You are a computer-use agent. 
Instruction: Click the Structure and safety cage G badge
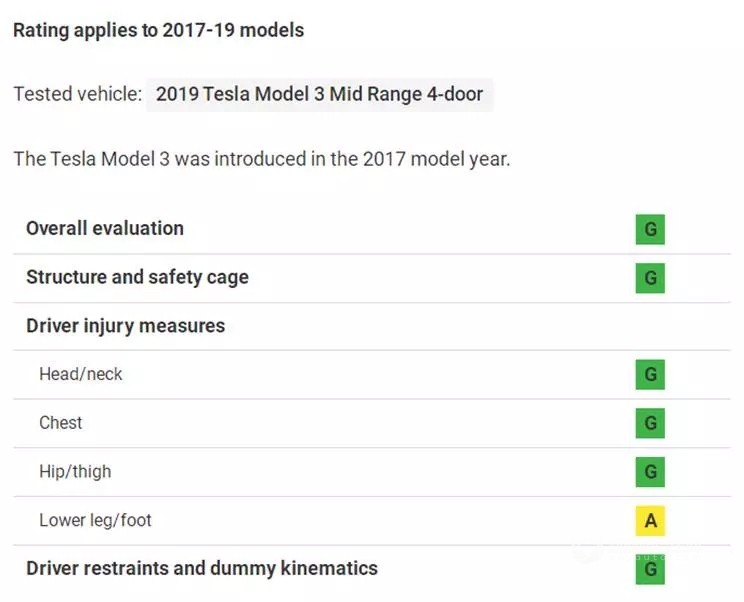tap(650, 278)
